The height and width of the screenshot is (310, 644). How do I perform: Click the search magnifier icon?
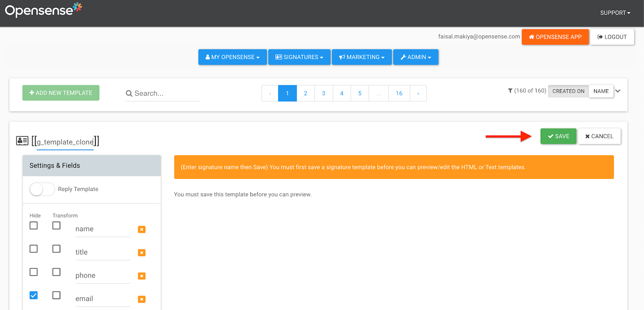129,93
